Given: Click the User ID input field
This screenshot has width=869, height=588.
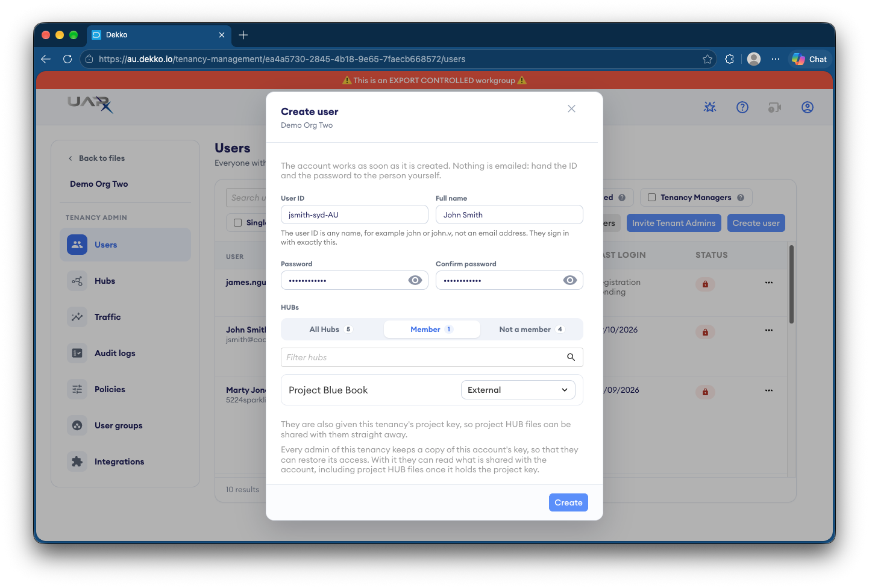Looking at the screenshot, I should click(354, 214).
